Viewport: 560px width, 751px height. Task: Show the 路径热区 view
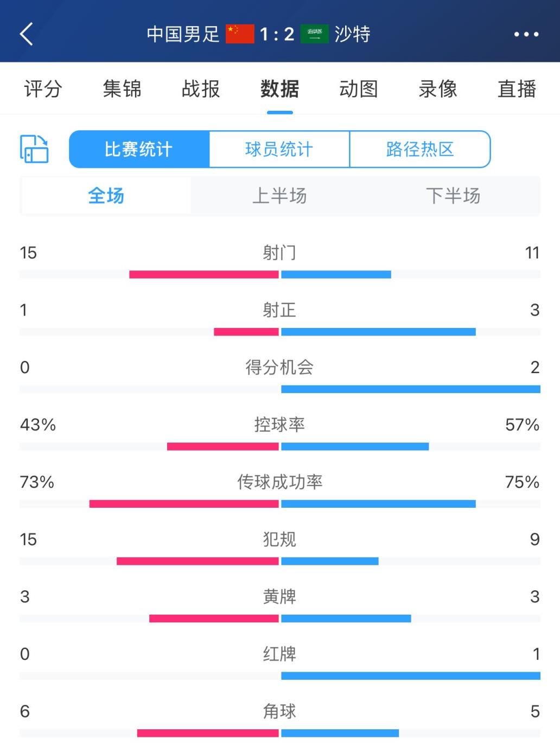coord(420,149)
